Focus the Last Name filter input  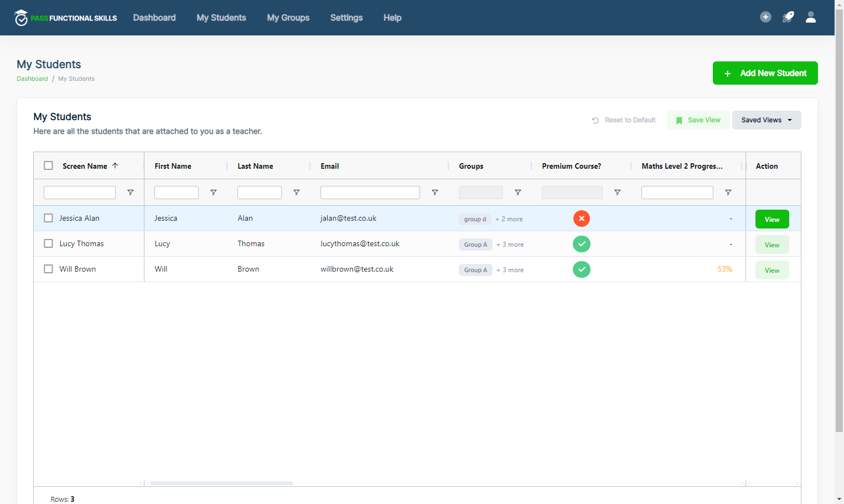coord(260,193)
